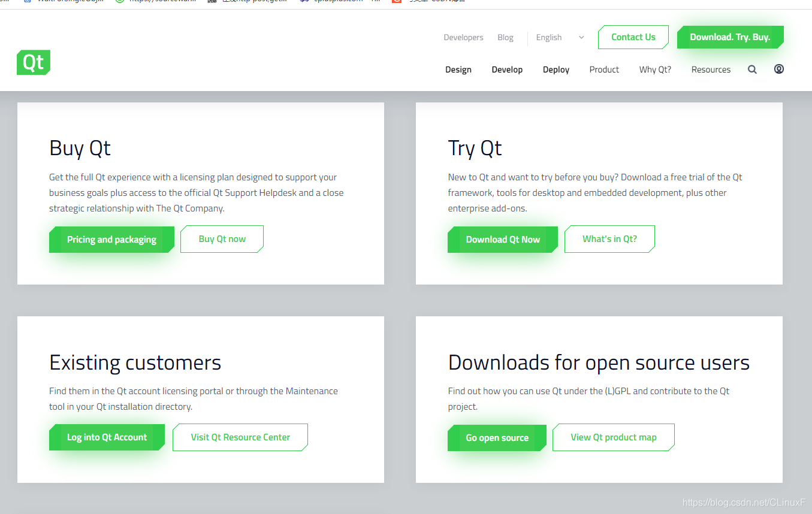The width and height of the screenshot is (812, 514).
Task: Click the Download Qt Now button
Action: pyautogui.click(x=503, y=240)
